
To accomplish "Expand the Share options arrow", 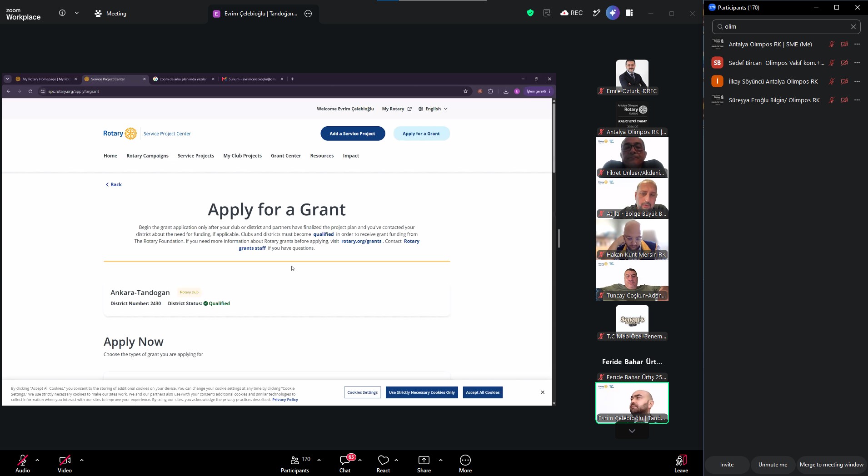I will (441, 460).
